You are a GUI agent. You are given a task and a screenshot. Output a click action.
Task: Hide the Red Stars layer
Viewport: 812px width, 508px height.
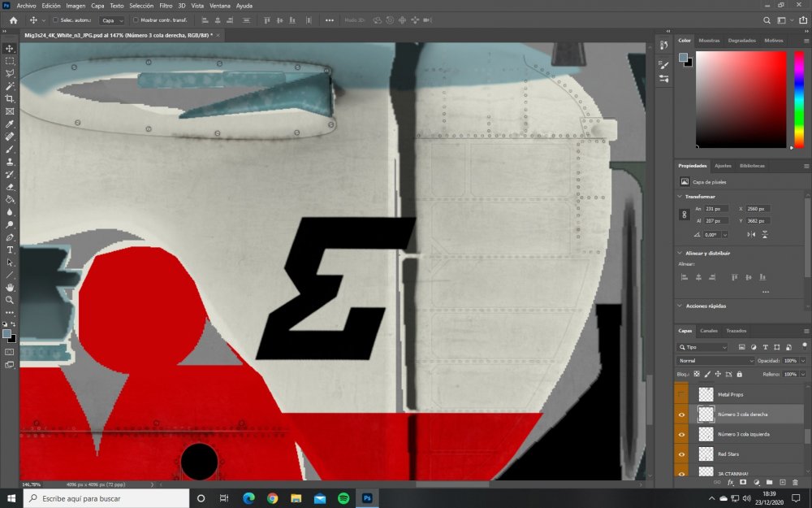click(681, 454)
